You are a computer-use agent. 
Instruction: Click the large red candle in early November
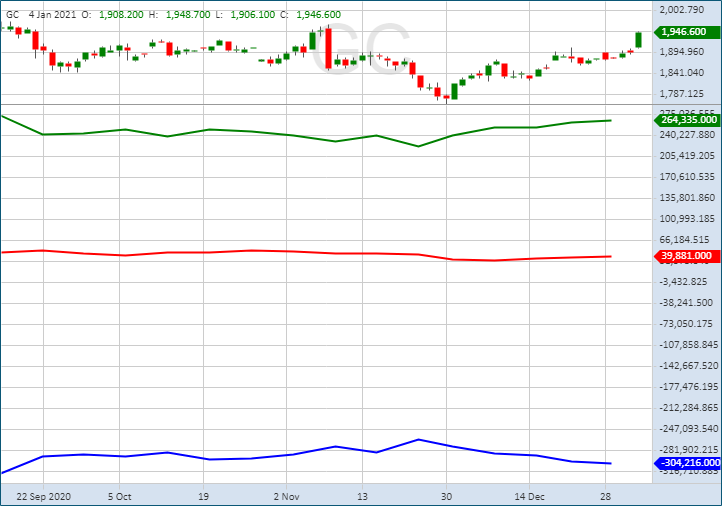[328, 48]
